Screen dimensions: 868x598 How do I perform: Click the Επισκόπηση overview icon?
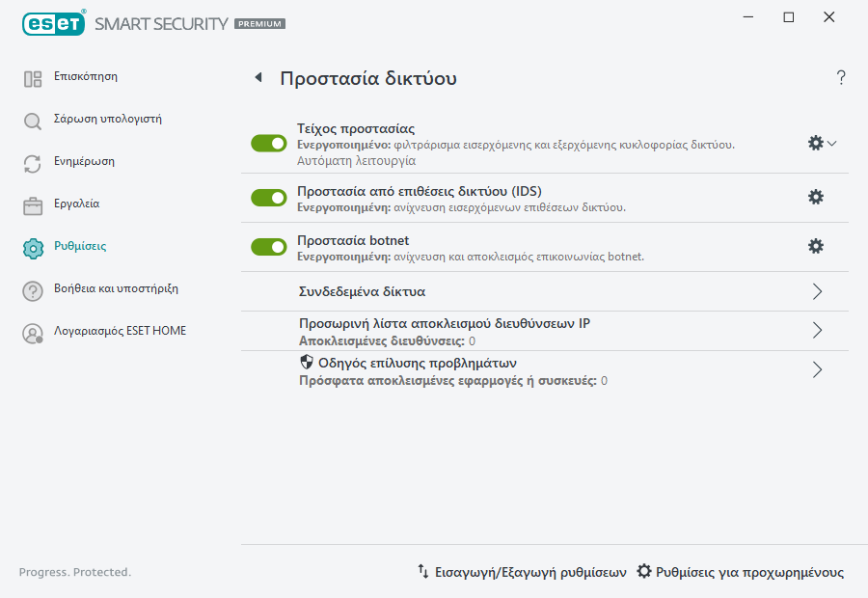coord(32,76)
